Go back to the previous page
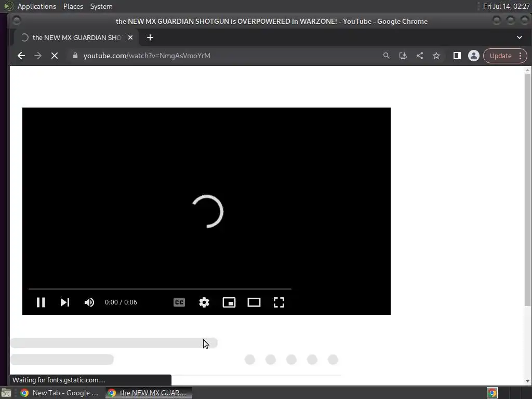 (x=21, y=56)
